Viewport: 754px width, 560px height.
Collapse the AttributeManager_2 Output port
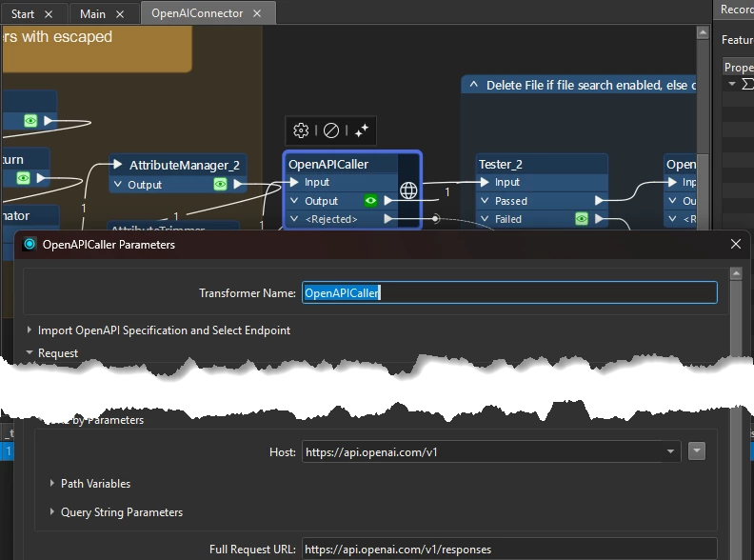coord(118,184)
